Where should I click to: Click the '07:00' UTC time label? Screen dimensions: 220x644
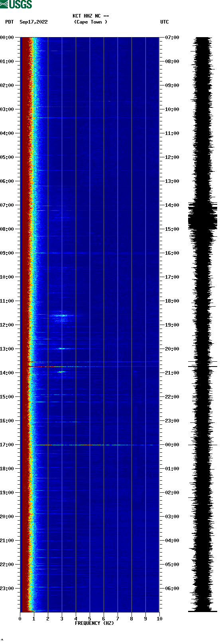pyautogui.click(x=172, y=38)
